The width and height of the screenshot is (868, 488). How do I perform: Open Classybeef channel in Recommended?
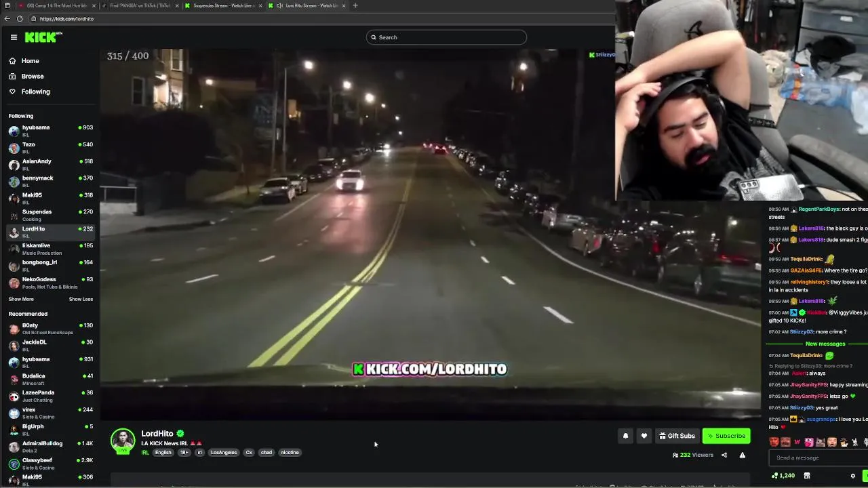pyautogui.click(x=50, y=464)
